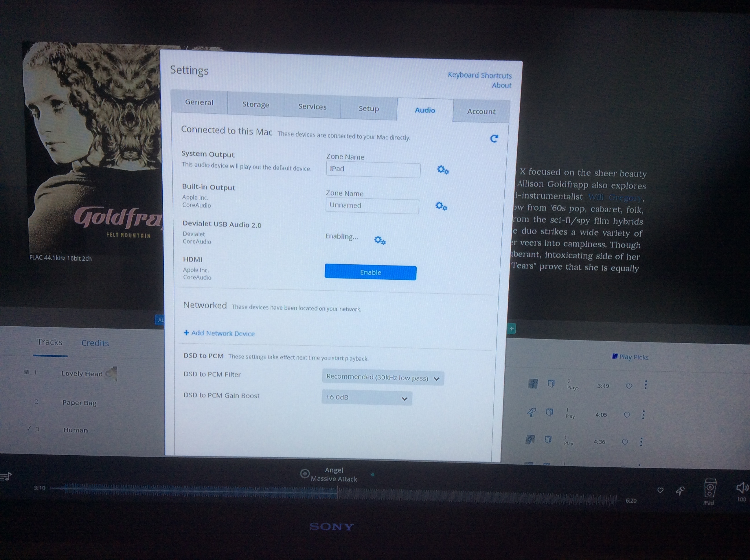The width and height of the screenshot is (750, 560).
Task: Enable the HDMI audio output
Action: point(370,272)
